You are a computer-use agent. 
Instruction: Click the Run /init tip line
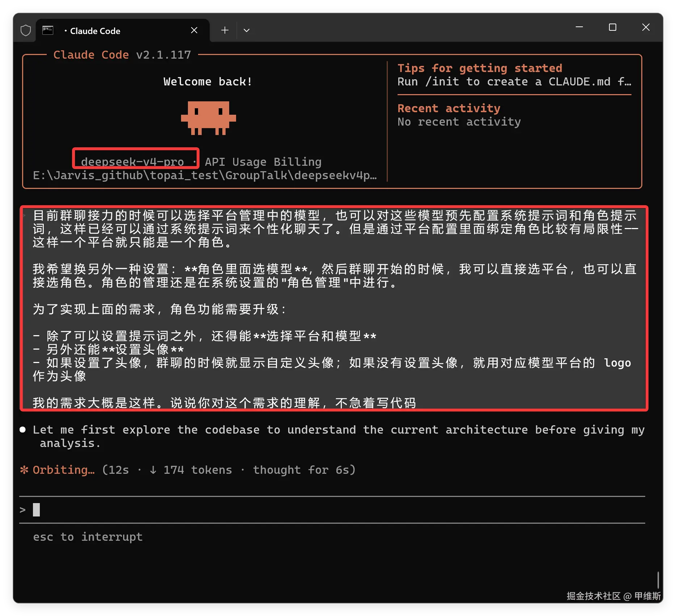(514, 82)
